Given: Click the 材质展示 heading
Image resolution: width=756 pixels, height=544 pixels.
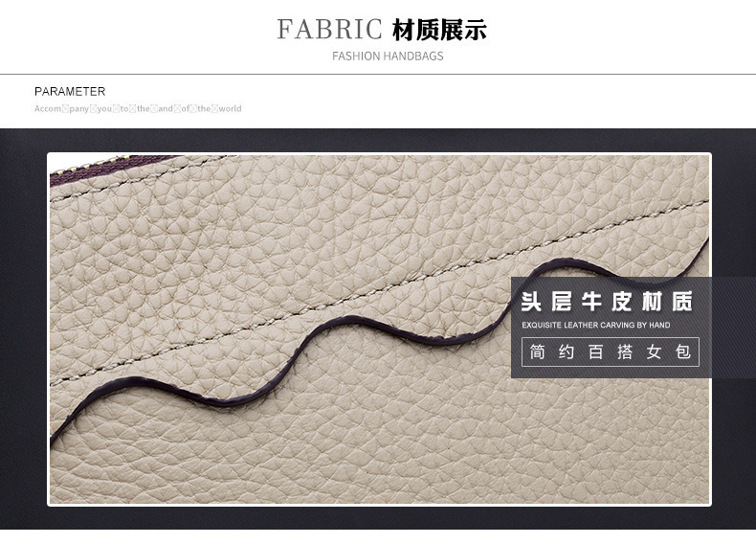Looking at the screenshot, I should tap(439, 30).
